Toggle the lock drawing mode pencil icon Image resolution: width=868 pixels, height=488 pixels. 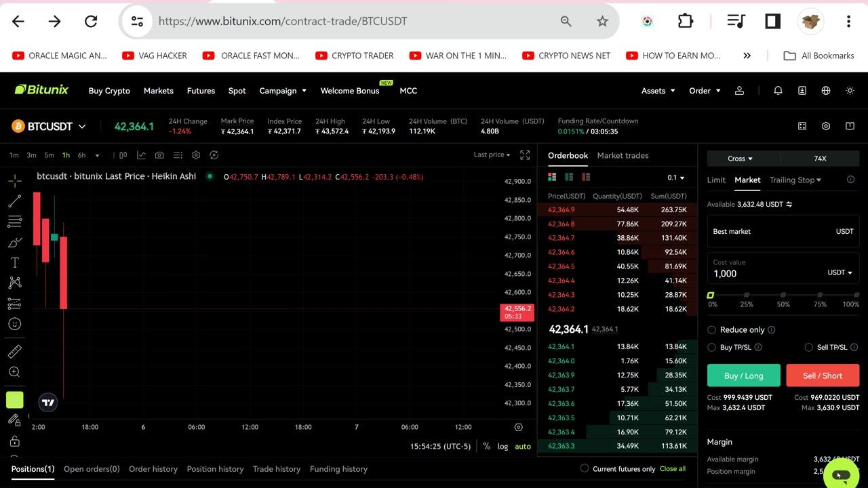(x=14, y=420)
